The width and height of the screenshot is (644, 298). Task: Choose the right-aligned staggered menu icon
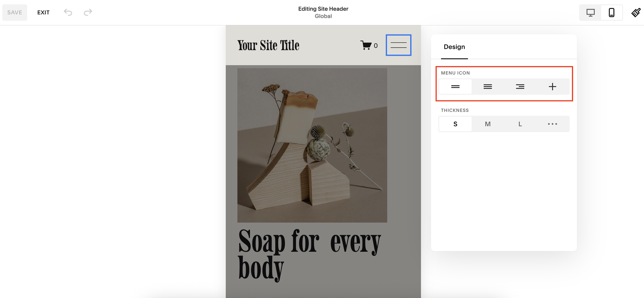coord(520,86)
